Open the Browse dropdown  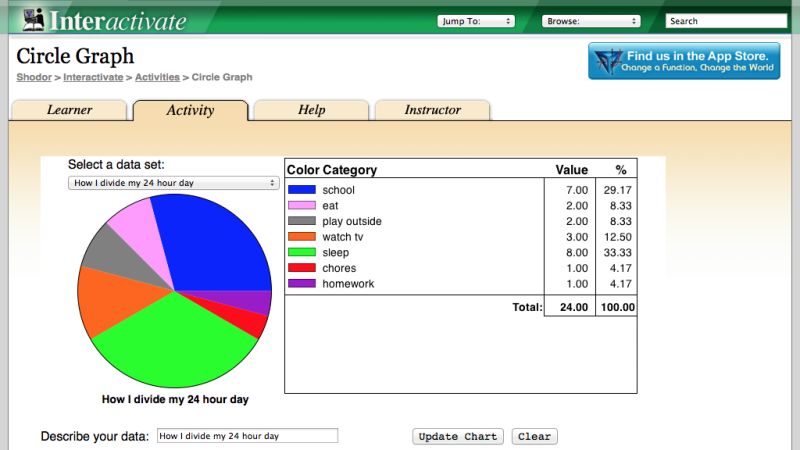pyautogui.click(x=591, y=21)
